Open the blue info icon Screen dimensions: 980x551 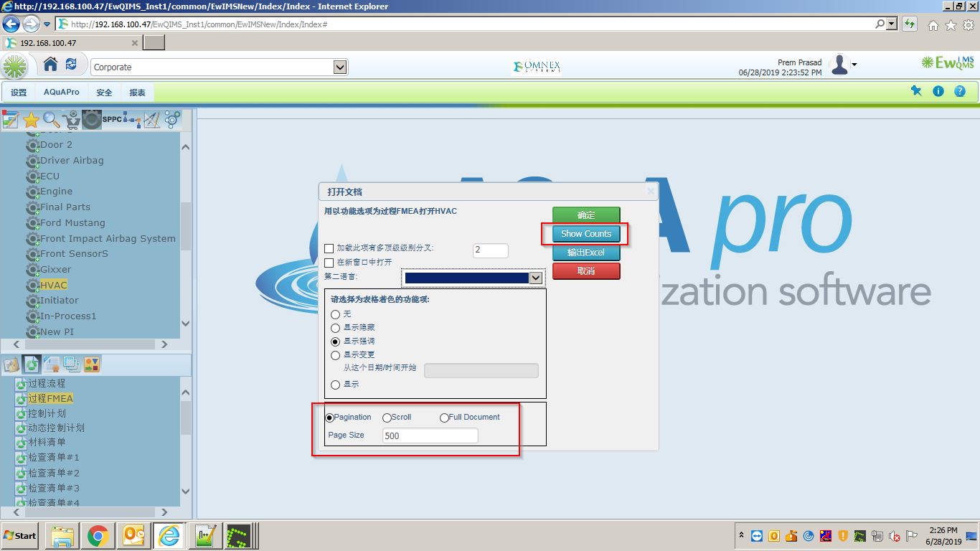938,91
